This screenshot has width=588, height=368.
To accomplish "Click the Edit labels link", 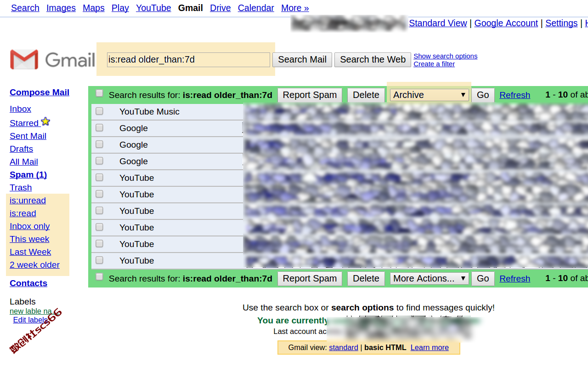I will 30,320.
